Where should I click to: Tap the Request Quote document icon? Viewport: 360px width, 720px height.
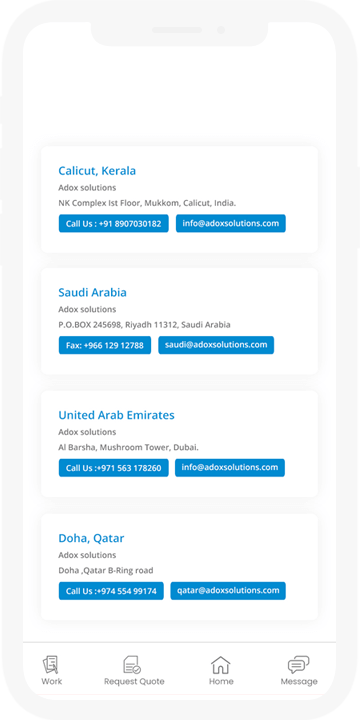click(132, 664)
